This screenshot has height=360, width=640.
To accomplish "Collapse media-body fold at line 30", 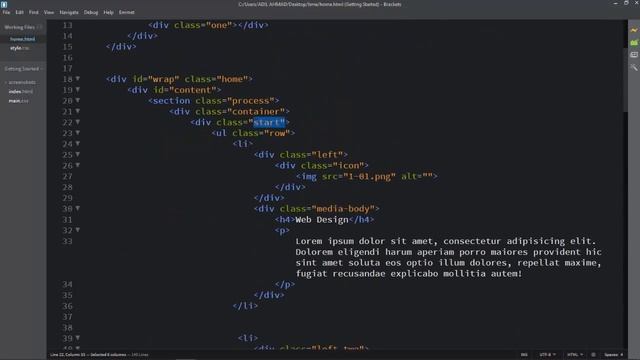I will click(x=78, y=208).
